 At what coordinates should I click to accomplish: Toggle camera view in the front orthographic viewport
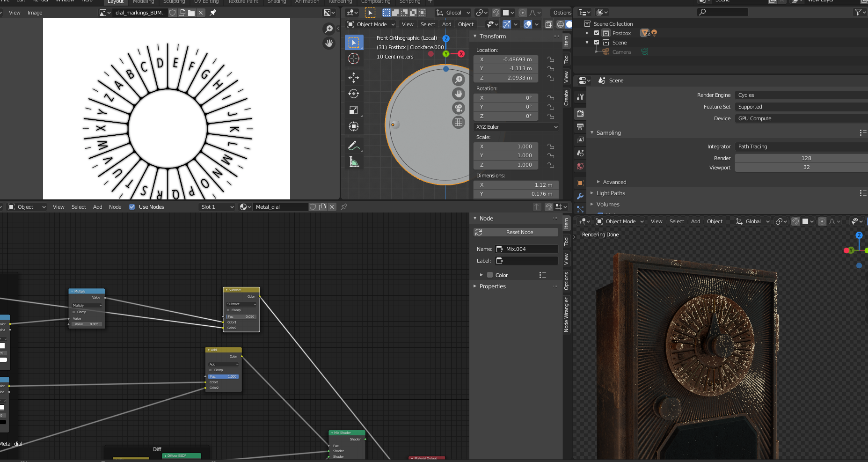459,108
